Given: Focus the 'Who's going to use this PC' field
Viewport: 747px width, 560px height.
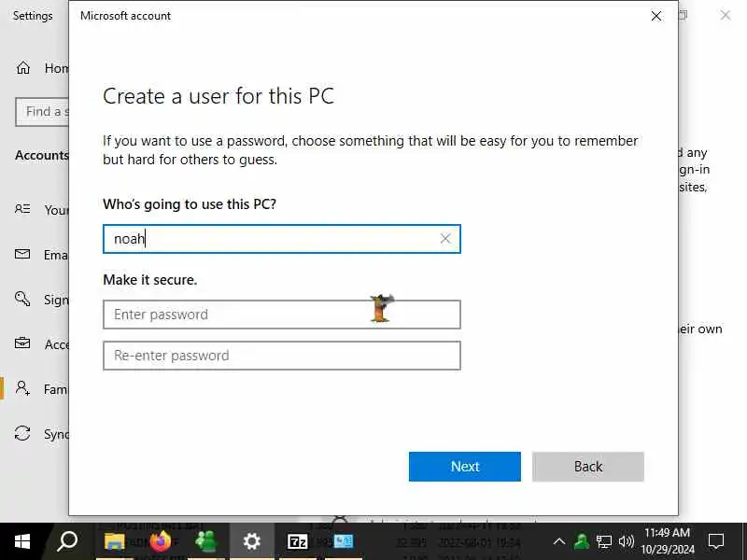Looking at the screenshot, I should pos(282,239).
